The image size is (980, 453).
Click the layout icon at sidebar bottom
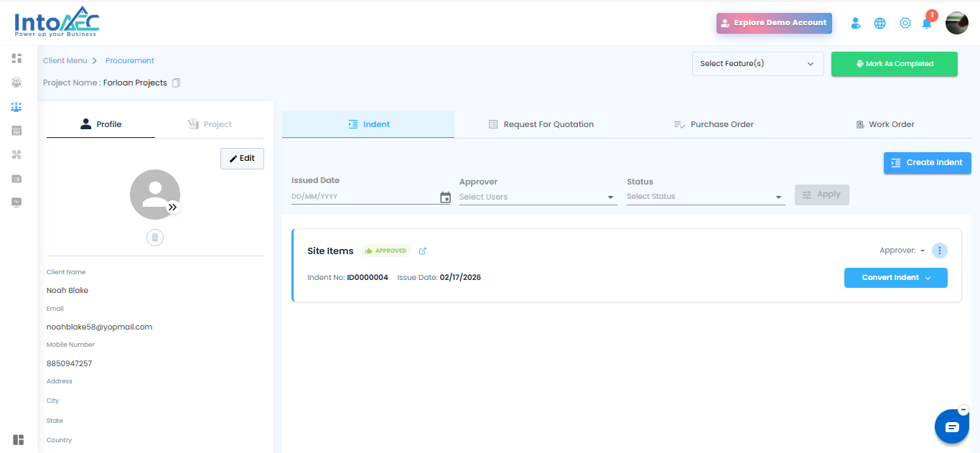tap(19, 439)
